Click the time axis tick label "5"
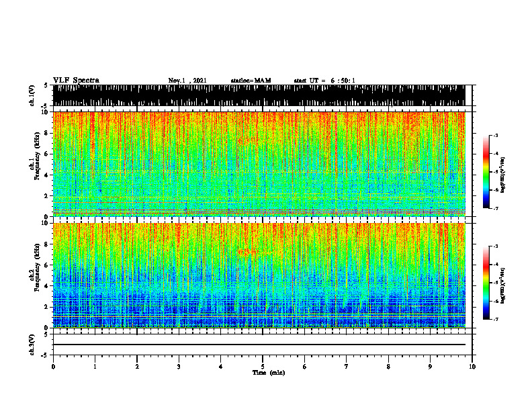Screen dimensions: 532x411 click(263, 367)
